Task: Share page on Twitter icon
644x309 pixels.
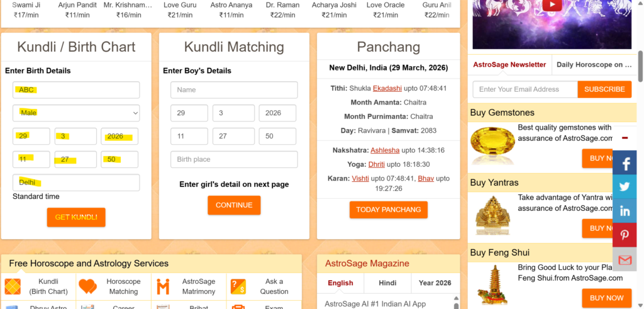Action: [625, 186]
